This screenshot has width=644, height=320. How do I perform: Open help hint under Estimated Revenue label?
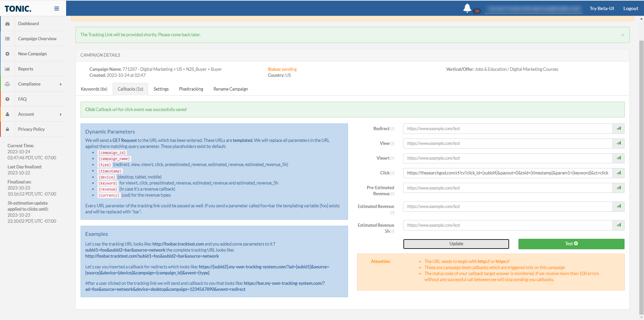point(392,213)
